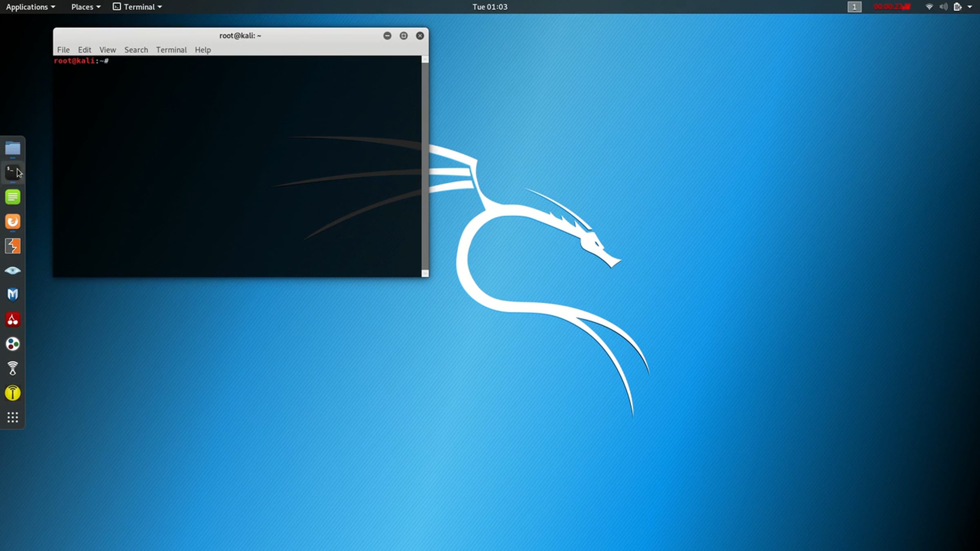Select workspace indicator 1
The image size is (980, 551).
pyautogui.click(x=854, y=7)
